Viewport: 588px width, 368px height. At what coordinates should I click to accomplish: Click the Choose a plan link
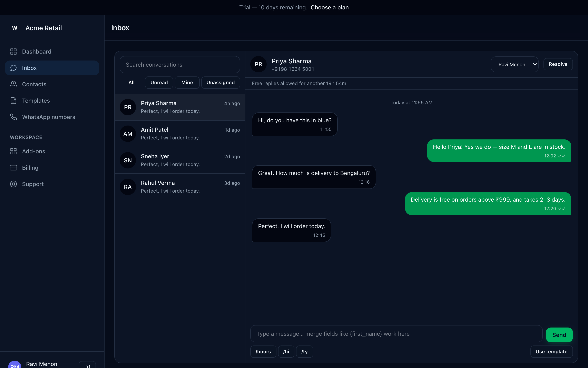[330, 7]
